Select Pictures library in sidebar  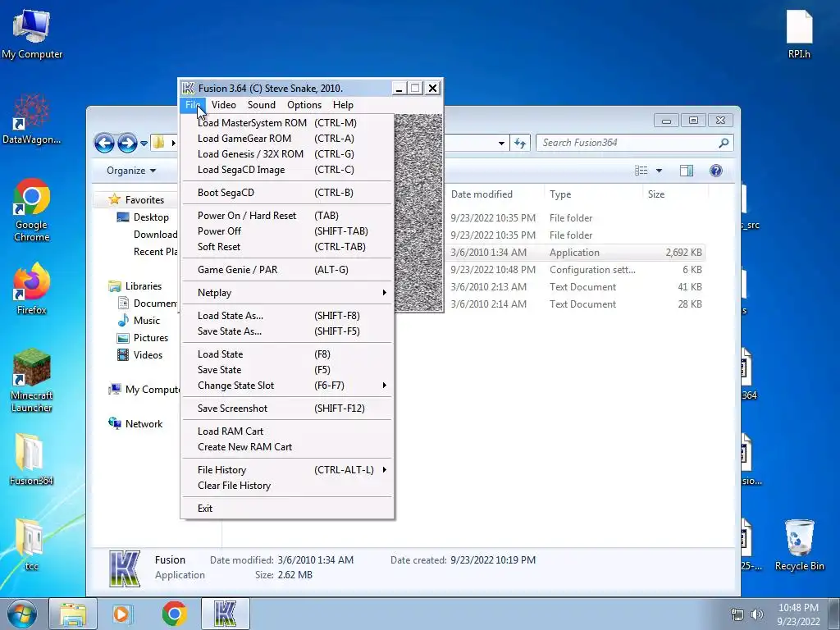(143, 337)
